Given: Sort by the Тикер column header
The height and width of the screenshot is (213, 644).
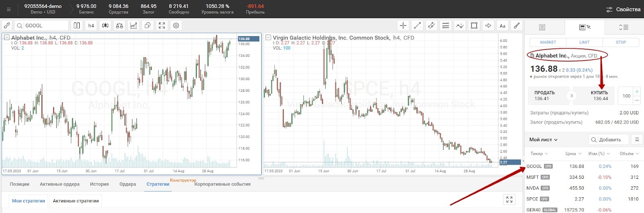Looking at the screenshot, I should pyautogui.click(x=539, y=153).
